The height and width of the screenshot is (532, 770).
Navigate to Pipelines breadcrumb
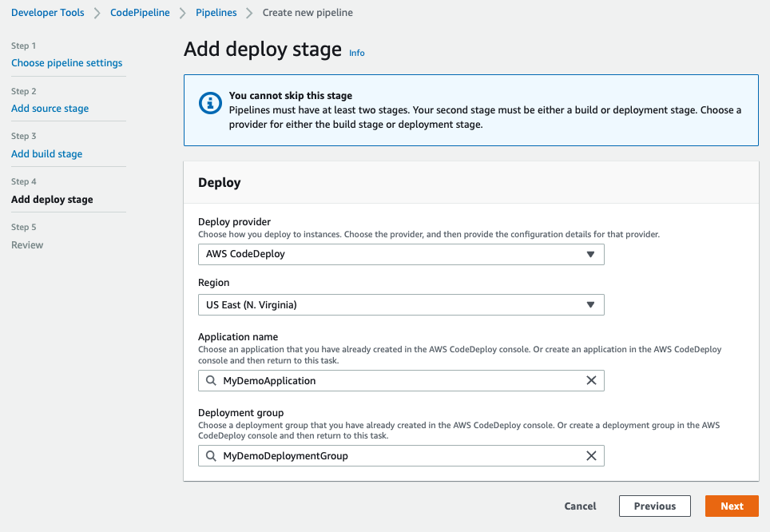click(215, 13)
